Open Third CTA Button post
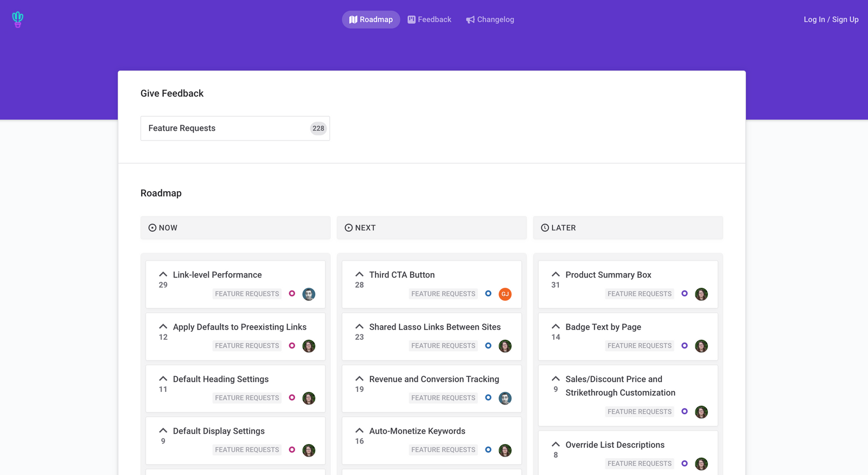The image size is (868, 475). click(402, 275)
